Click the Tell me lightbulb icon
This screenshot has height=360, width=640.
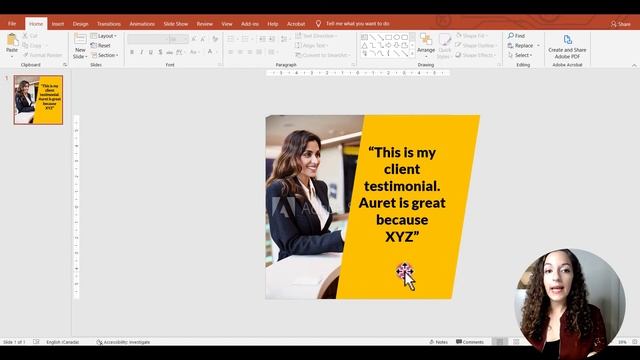(x=318, y=24)
